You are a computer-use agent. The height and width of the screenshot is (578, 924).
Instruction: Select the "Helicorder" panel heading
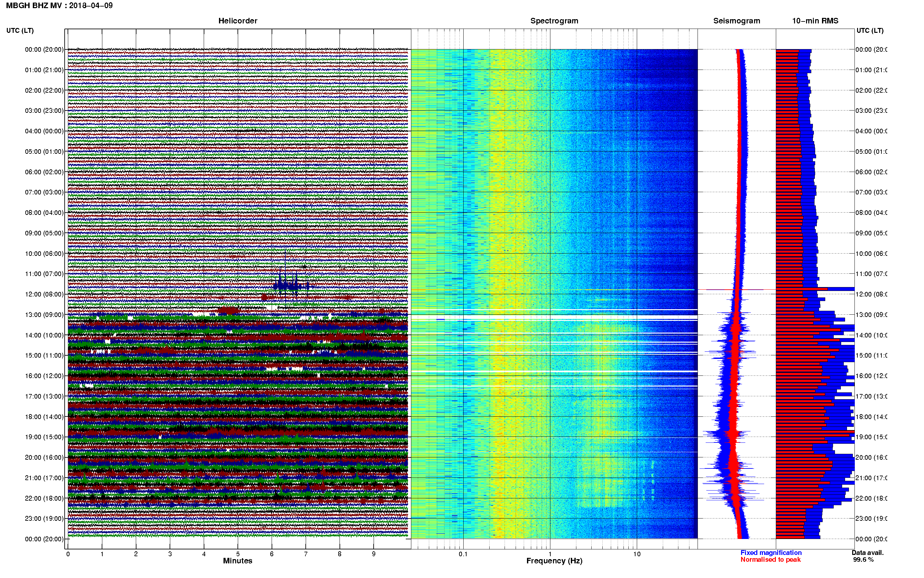(237, 21)
